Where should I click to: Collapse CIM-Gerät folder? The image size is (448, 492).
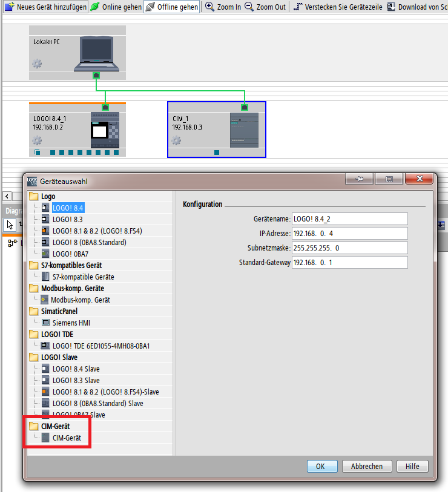click(33, 426)
